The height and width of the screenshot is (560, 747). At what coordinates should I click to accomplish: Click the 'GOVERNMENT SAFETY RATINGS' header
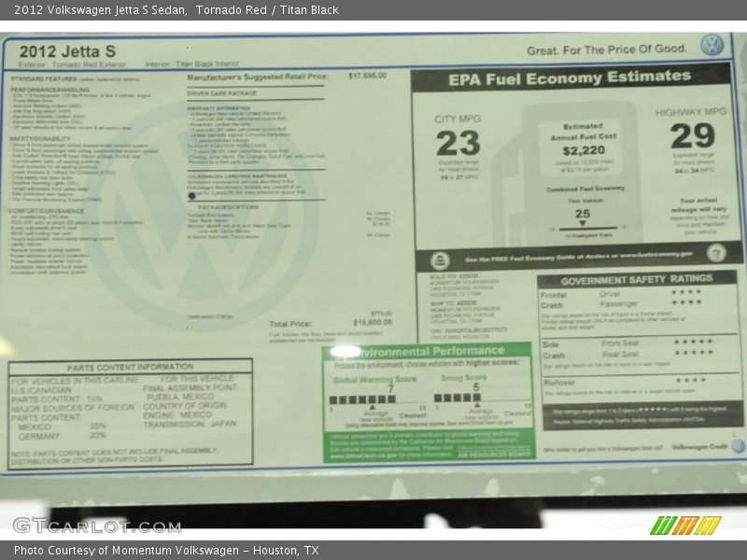(637, 279)
